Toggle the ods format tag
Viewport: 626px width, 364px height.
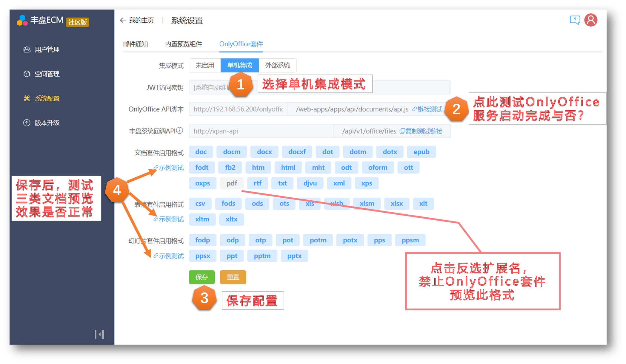pos(257,204)
